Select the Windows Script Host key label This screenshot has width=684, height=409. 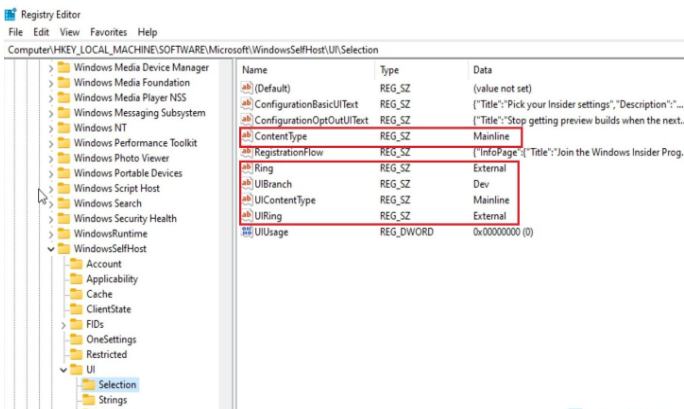pyautogui.click(x=116, y=188)
